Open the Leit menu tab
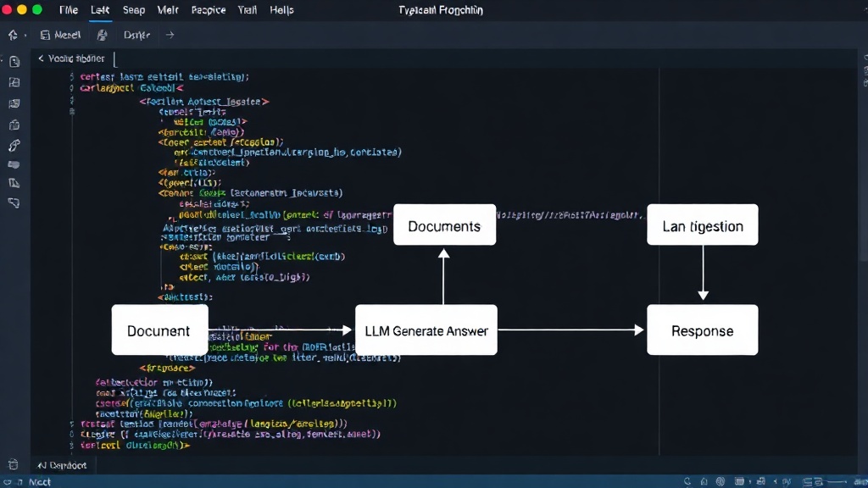 100,10
